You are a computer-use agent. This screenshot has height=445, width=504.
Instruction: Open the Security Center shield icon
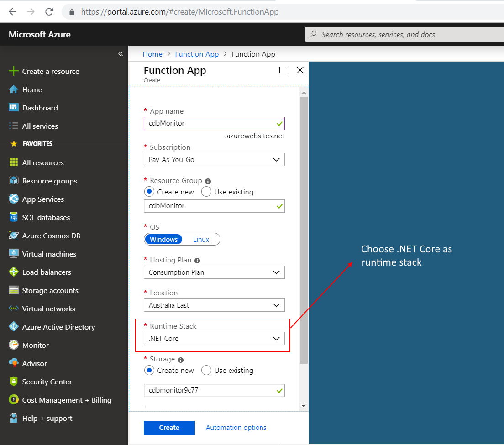click(x=14, y=382)
